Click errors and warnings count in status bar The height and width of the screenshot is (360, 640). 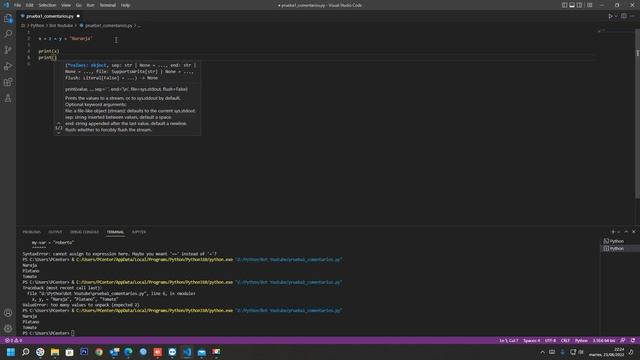click(13, 340)
